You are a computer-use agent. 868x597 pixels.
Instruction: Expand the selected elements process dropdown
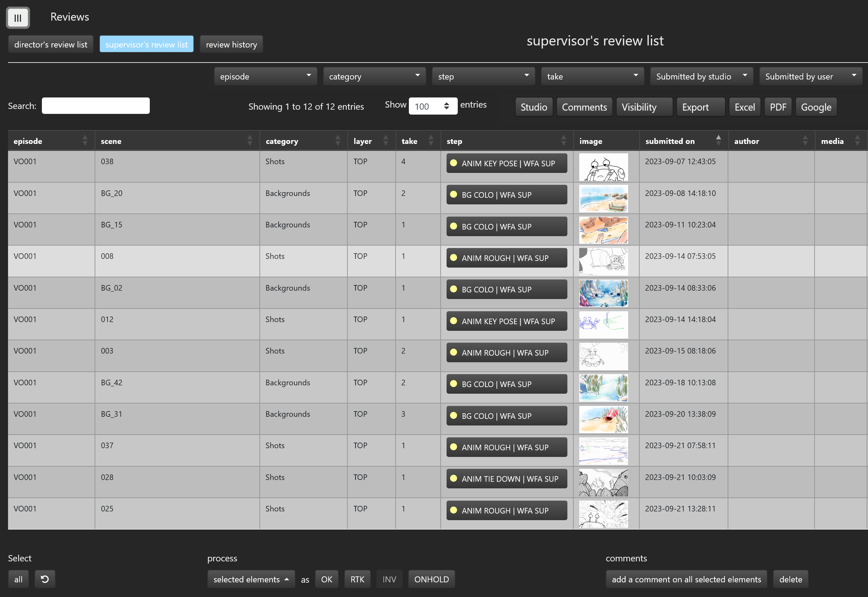point(251,579)
